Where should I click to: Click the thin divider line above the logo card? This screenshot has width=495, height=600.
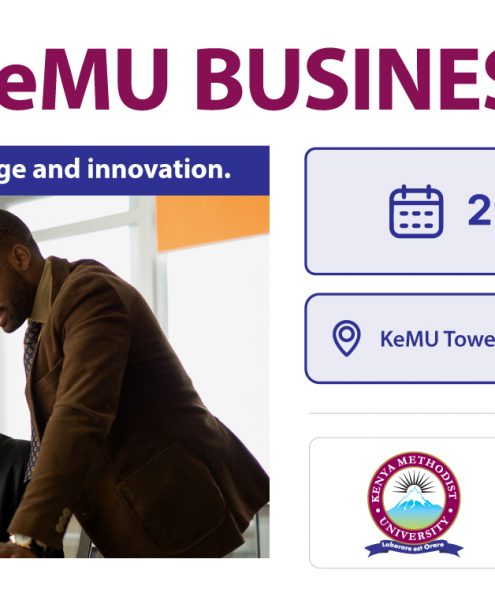pyautogui.click(x=402, y=413)
